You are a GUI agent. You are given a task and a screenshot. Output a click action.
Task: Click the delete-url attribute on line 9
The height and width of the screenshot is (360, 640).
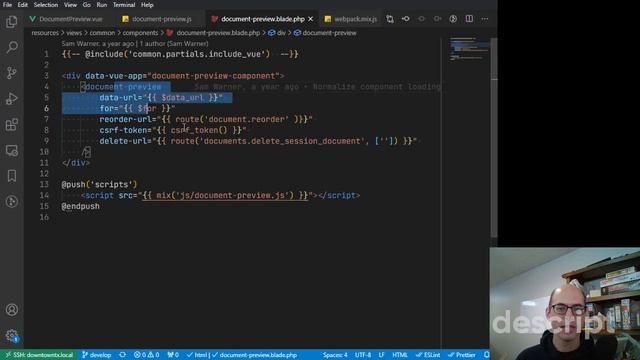[x=123, y=141]
